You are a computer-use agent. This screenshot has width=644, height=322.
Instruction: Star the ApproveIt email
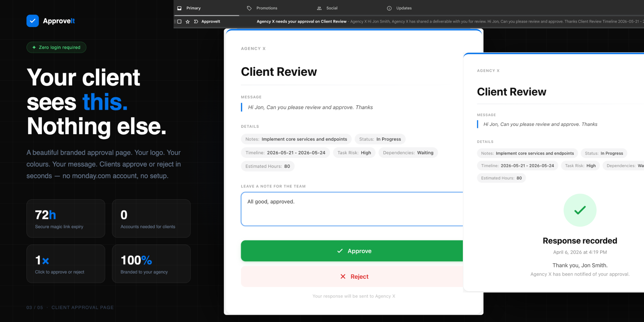pos(187,21)
